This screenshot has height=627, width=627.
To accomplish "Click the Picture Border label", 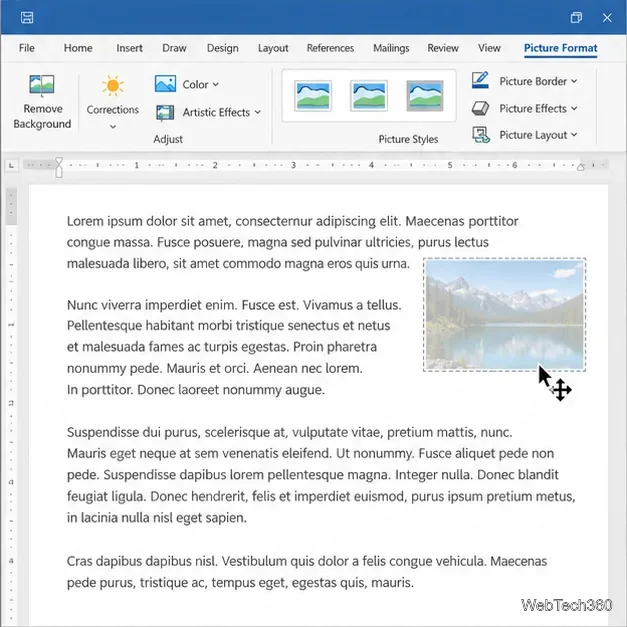I will point(533,81).
